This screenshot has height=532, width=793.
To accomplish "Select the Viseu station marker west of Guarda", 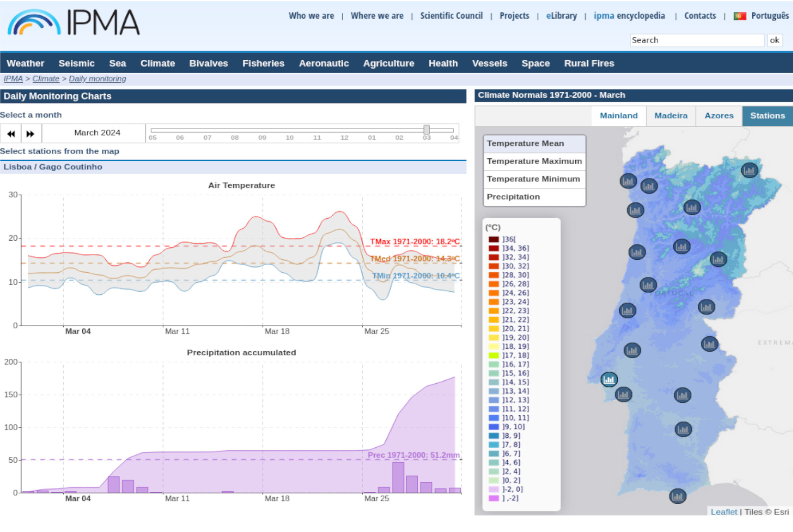I will pos(681,246).
